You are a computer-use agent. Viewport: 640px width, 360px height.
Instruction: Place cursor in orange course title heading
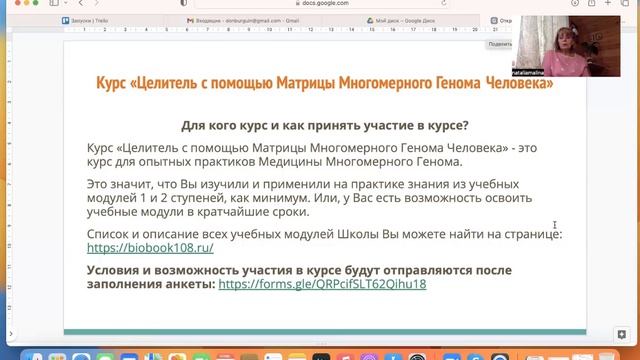tap(324, 83)
